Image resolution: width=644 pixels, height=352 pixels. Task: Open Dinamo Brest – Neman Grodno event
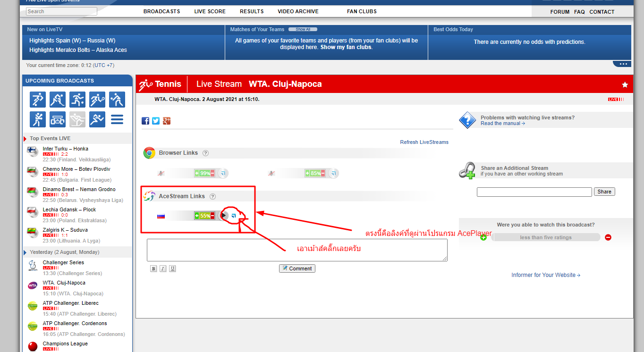tap(79, 190)
